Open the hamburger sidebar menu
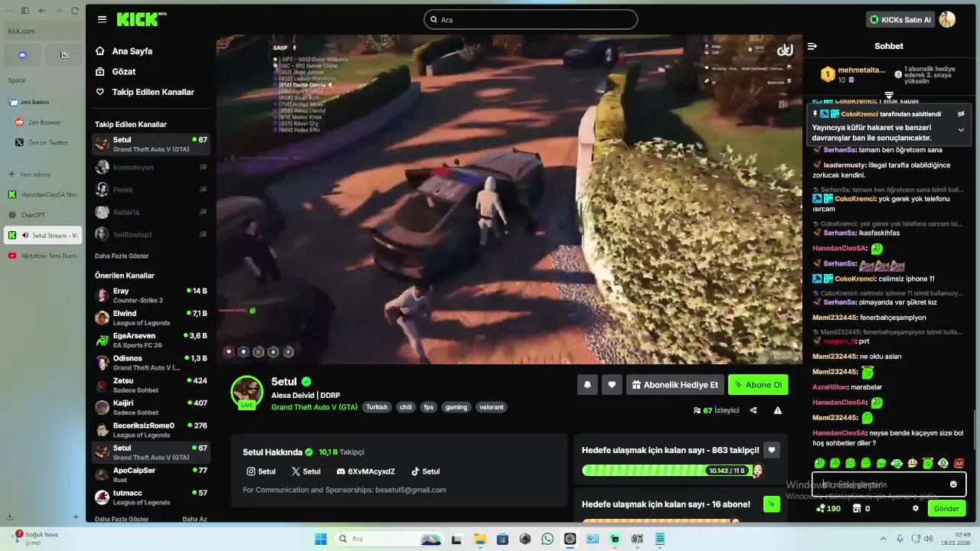This screenshot has width=980, height=551. coord(102,19)
